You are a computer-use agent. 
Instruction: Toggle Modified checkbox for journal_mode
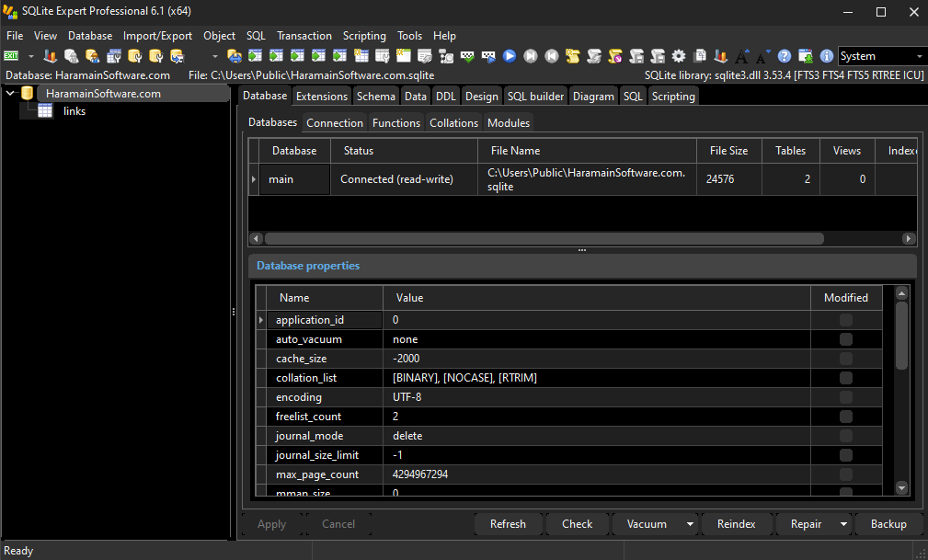[x=846, y=436]
